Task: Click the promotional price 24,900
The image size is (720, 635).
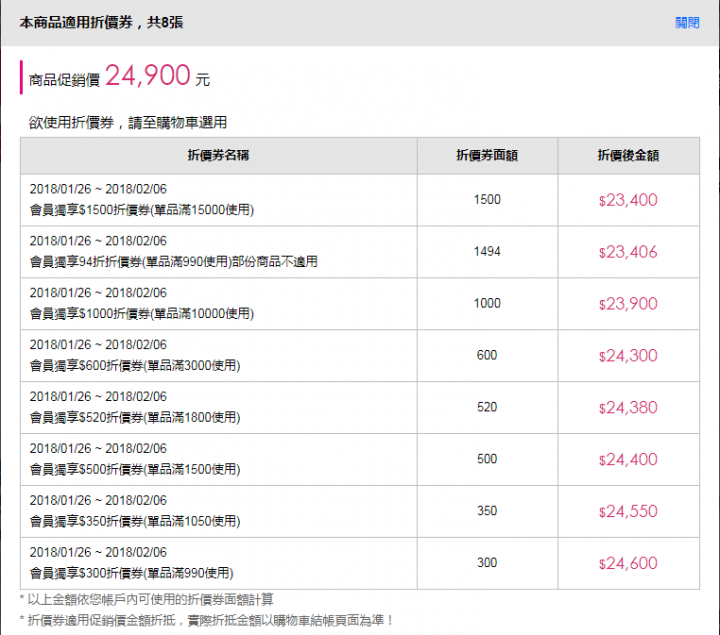Action: [x=147, y=75]
